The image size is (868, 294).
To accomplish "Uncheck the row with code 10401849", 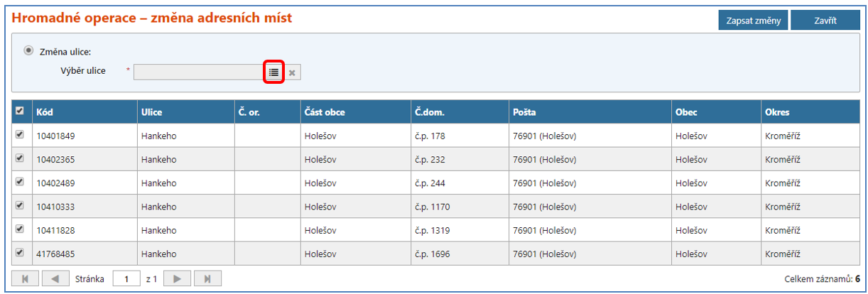I will (x=20, y=135).
